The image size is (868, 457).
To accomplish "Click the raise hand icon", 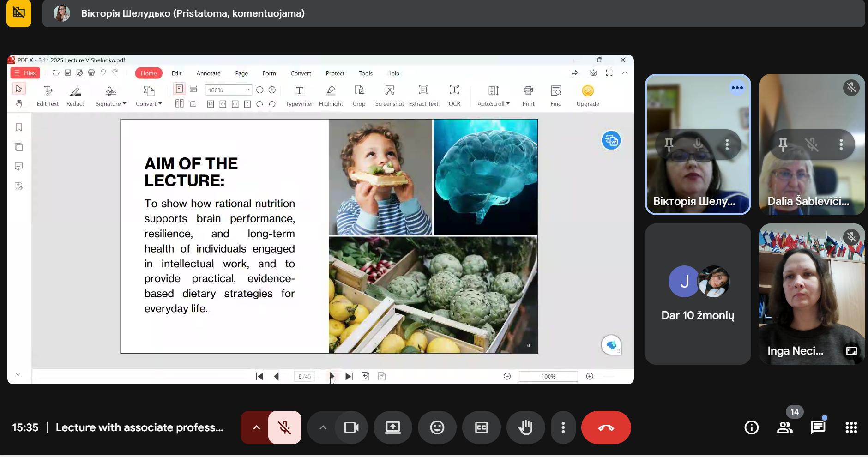I will click(x=525, y=427).
